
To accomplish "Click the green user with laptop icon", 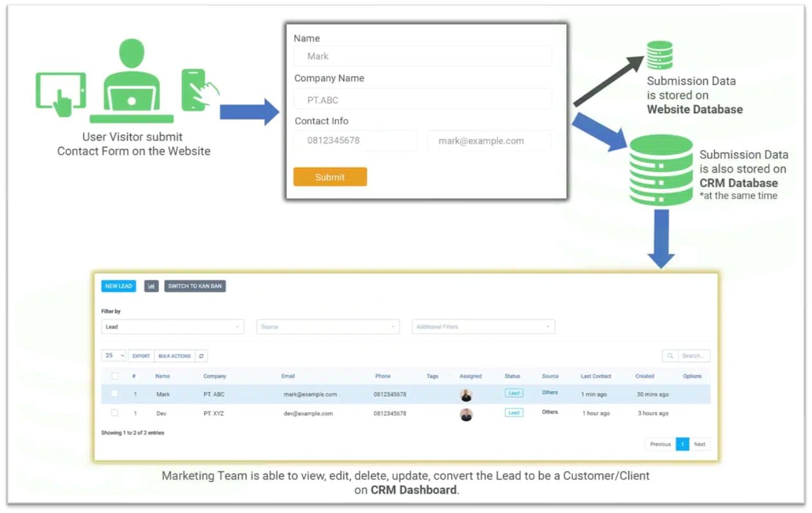I will (131, 82).
